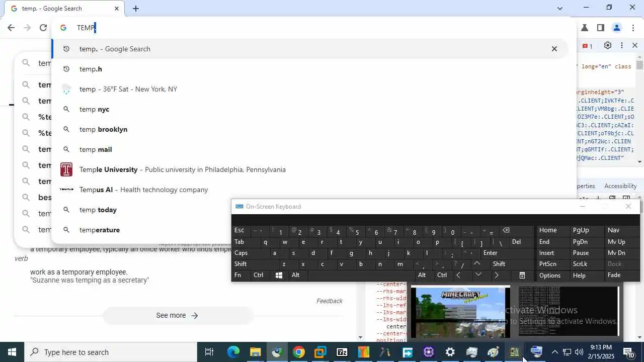Click the up arrow key on On-Screen Keyboard
This screenshot has height=362, width=644.
click(477, 264)
